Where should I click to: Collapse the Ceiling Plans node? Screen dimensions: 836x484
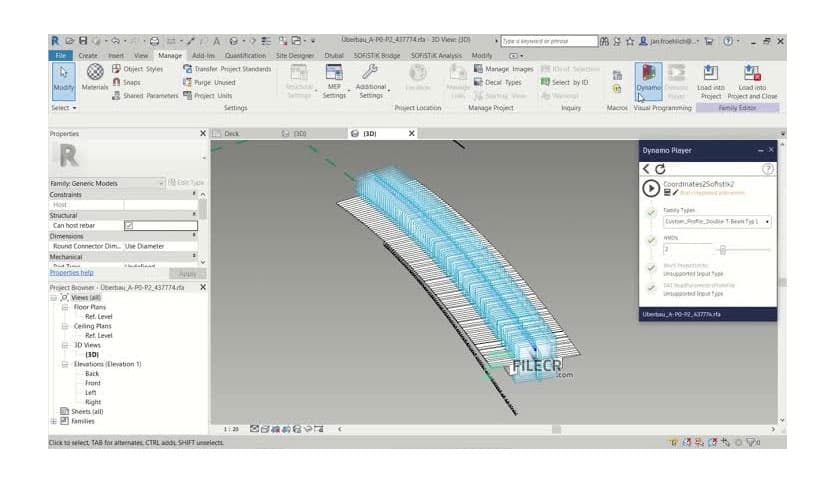pyautogui.click(x=65, y=326)
